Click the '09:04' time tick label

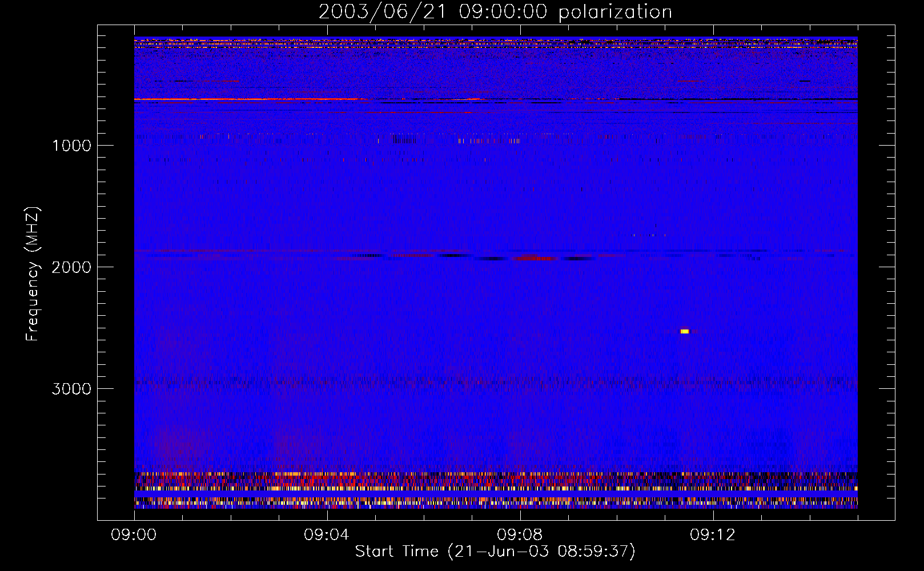point(327,535)
